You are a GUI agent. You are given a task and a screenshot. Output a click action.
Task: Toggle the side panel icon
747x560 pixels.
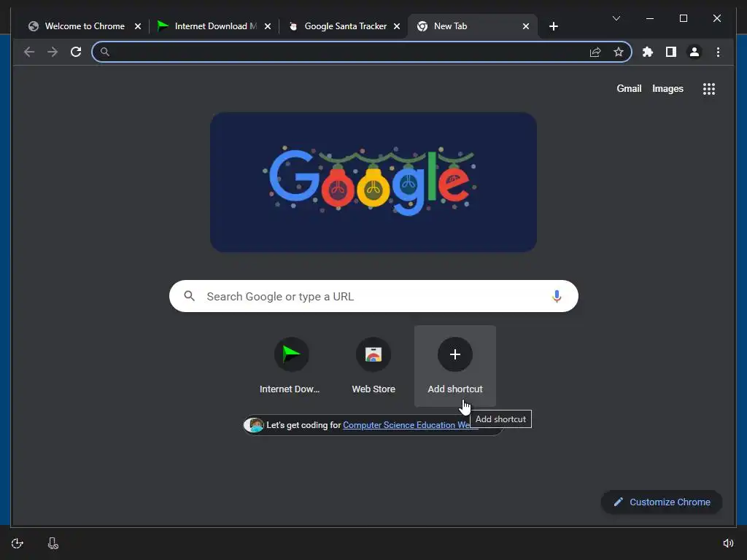tap(671, 52)
